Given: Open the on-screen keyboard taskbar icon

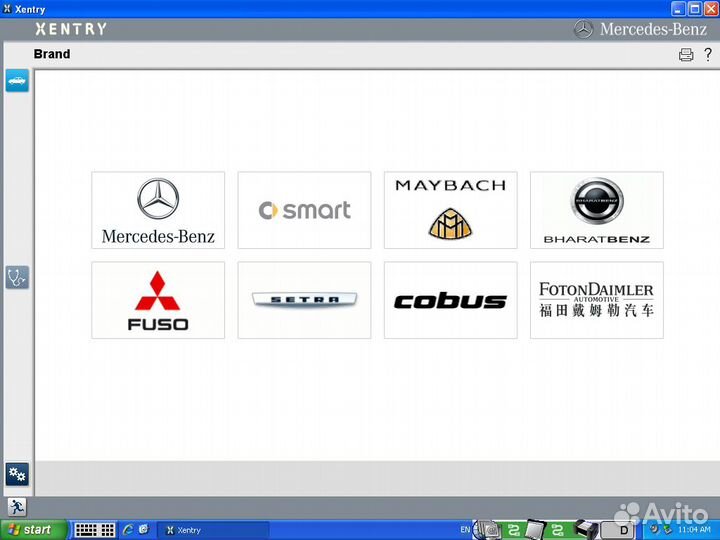Looking at the screenshot, I should coord(95,530).
